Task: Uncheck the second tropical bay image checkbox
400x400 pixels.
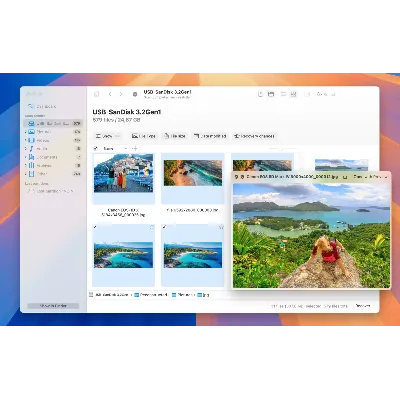Action: point(164,227)
